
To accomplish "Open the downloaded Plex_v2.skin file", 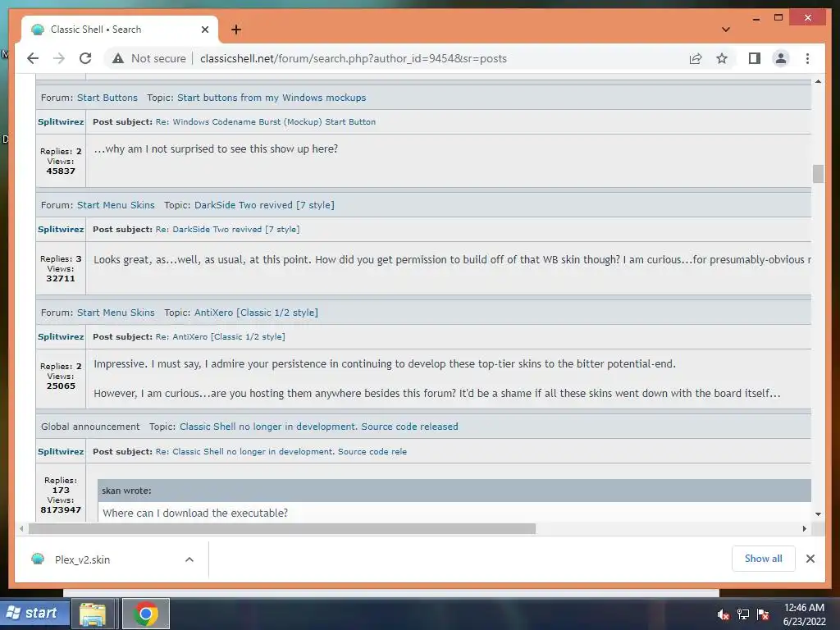I will coord(82,559).
